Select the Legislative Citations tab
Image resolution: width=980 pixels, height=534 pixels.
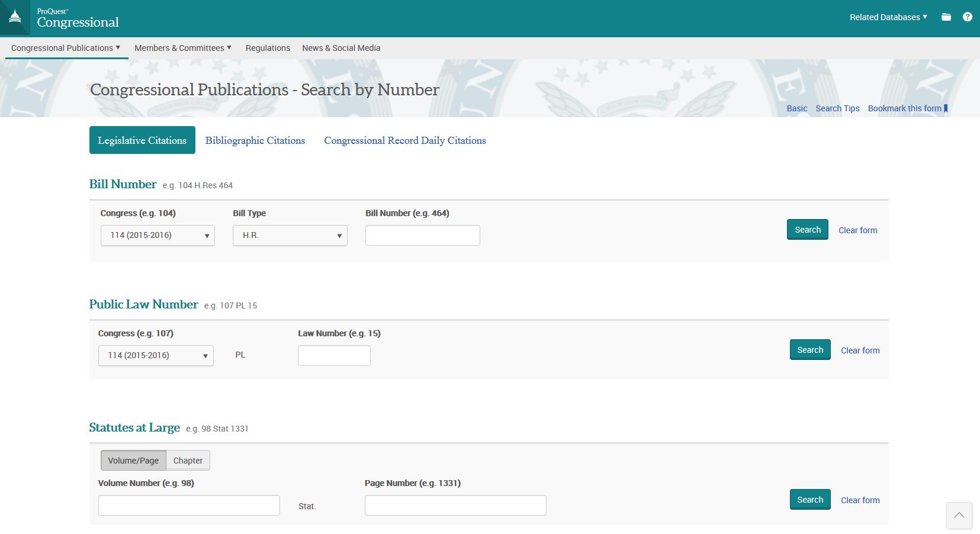click(142, 140)
